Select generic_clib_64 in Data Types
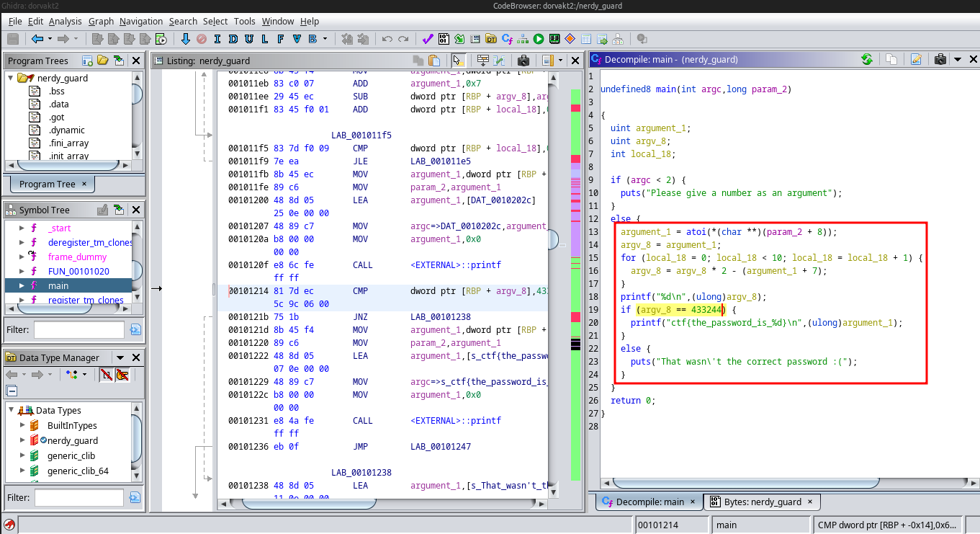980x534 pixels. point(78,471)
